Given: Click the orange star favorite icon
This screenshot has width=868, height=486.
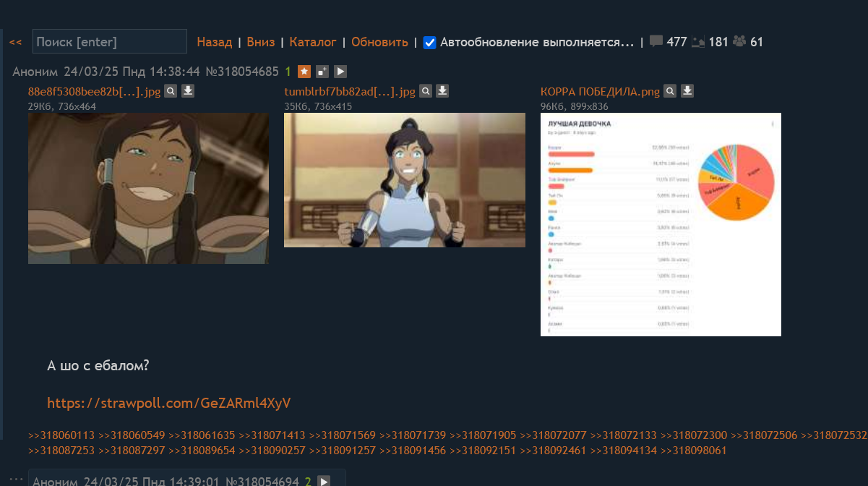Looking at the screenshot, I should click(x=304, y=72).
